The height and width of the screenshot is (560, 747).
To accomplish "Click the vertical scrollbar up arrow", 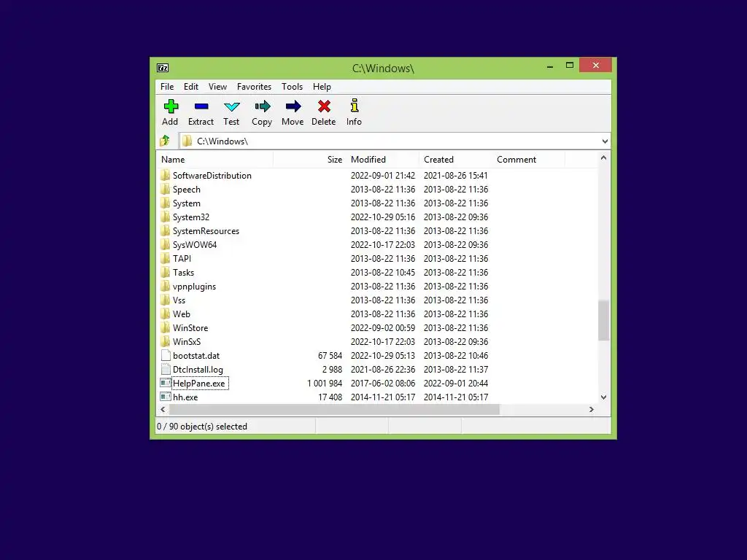I will click(603, 157).
